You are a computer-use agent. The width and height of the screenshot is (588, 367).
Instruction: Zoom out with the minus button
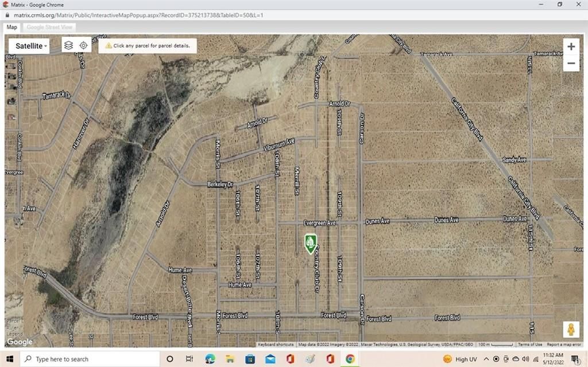571,63
